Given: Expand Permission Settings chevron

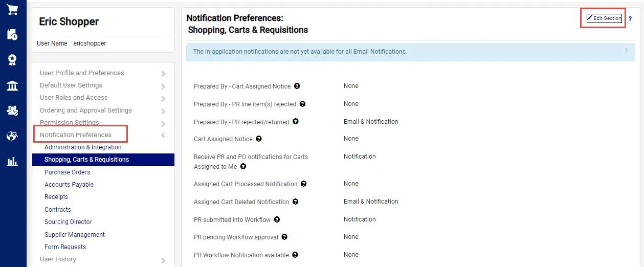Looking at the screenshot, I should pyautogui.click(x=163, y=123).
